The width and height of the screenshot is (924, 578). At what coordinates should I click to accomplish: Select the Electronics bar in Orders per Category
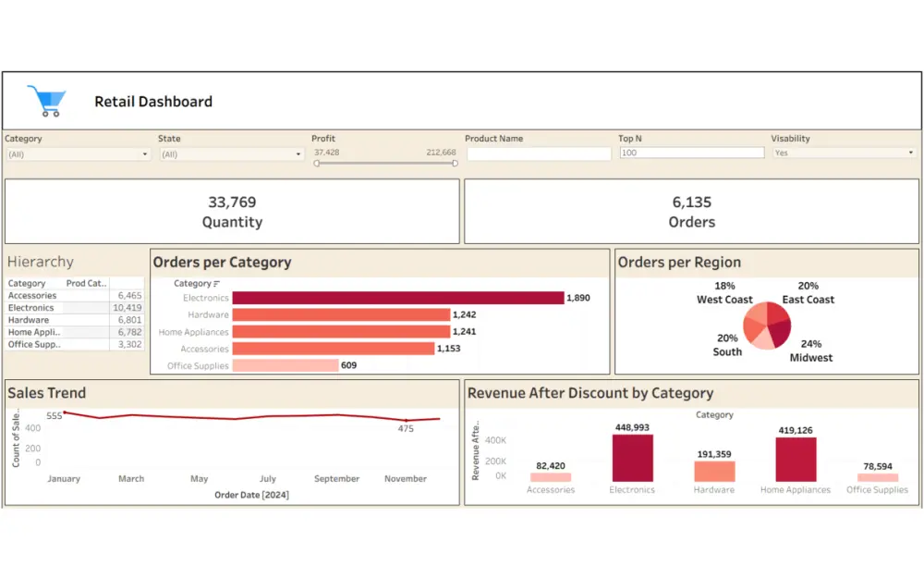pos(397,298)
